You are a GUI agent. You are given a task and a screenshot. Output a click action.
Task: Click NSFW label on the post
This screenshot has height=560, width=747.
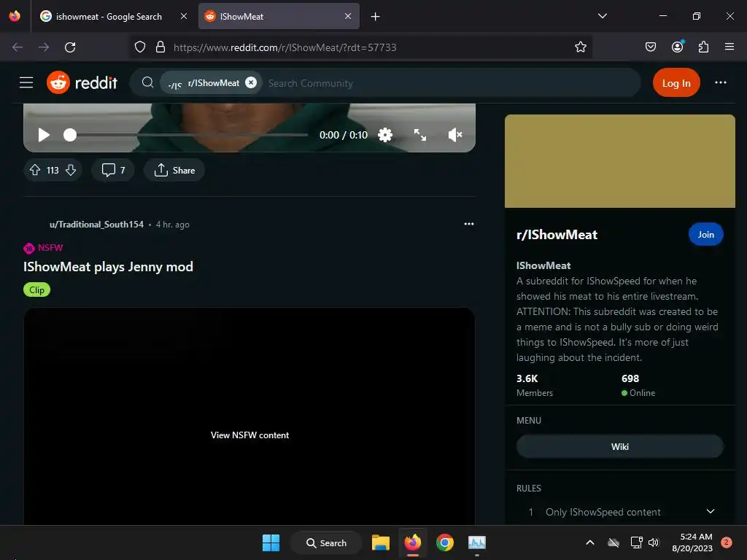[x=50, y=248]
